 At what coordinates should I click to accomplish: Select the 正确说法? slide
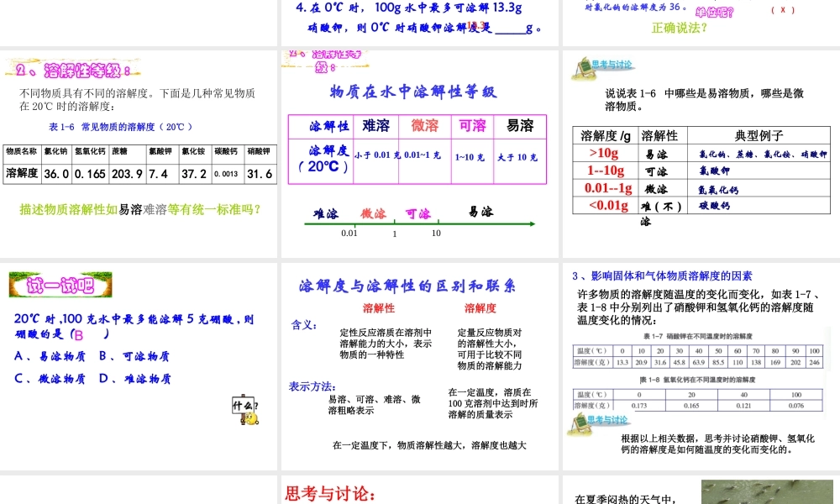point(701,23)
